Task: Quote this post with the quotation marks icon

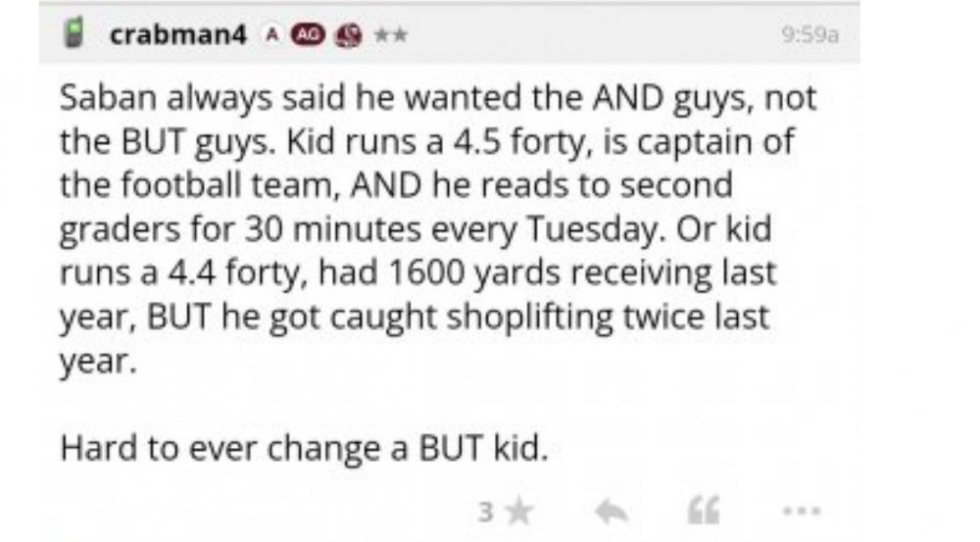Action: point(703,511)
